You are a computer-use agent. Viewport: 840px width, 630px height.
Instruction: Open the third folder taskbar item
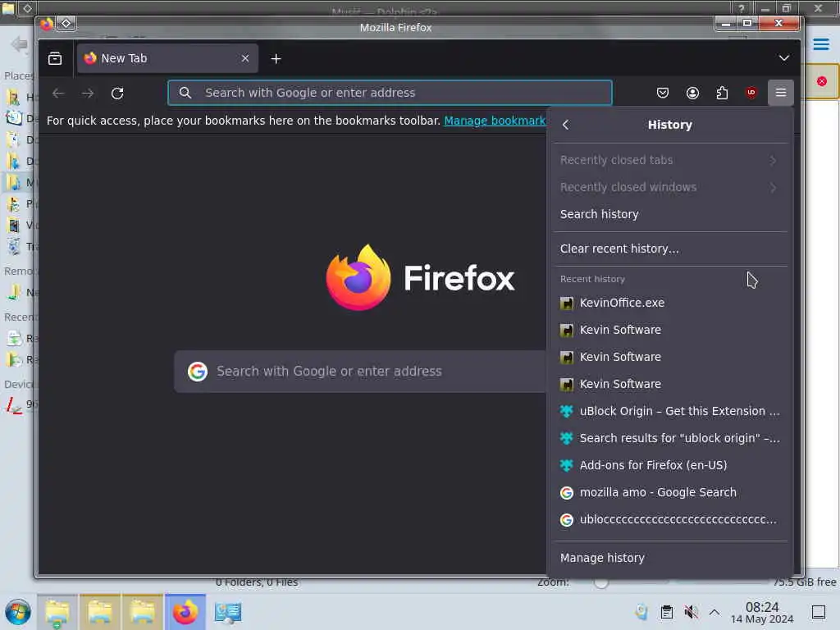click(x=143, y=612)
